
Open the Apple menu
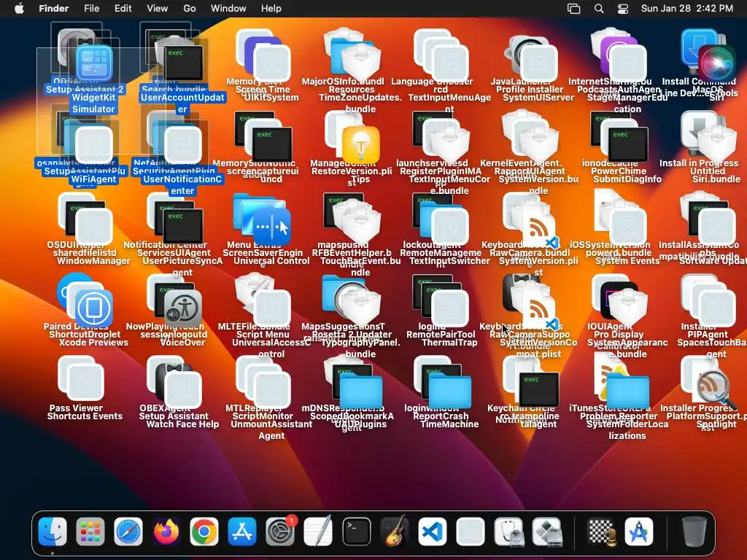[19, 9]
